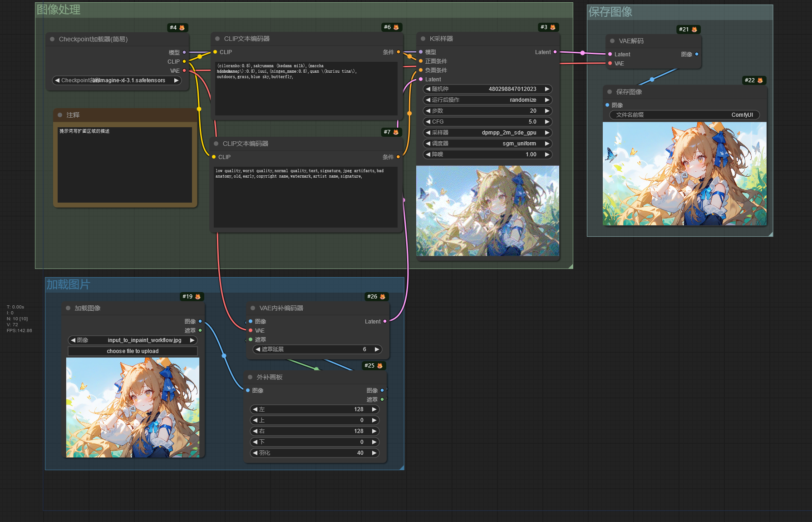This screenshot has height=522, width=812.
Task: Collapse the K采样器 node using its dot
Action: (423, 39)
